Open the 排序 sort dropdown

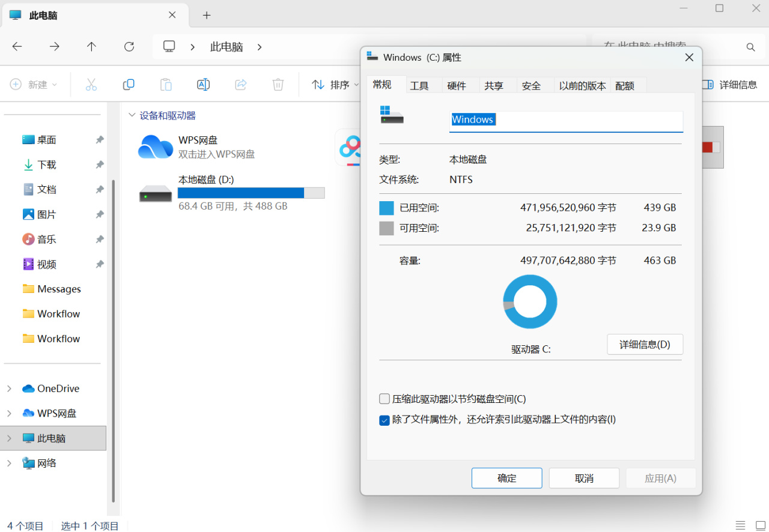tap(335, 85)
